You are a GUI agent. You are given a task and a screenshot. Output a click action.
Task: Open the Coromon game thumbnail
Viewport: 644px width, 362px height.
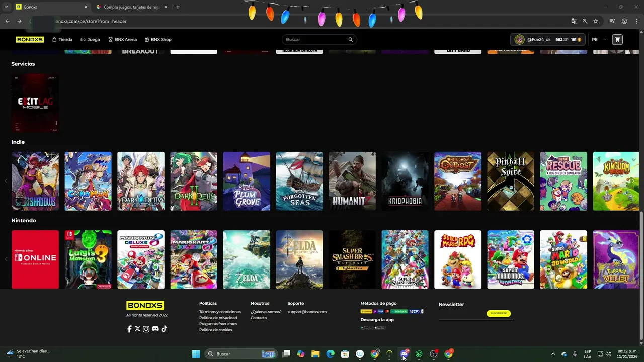click(x=88, y=181)
